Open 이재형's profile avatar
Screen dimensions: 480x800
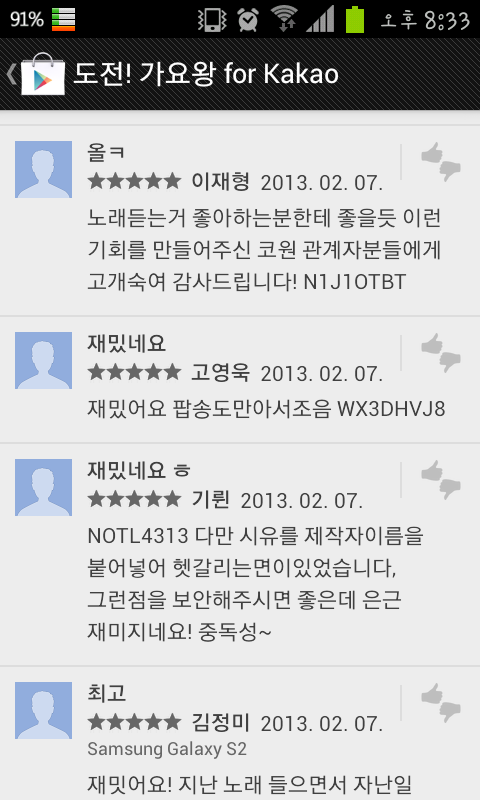43,169
